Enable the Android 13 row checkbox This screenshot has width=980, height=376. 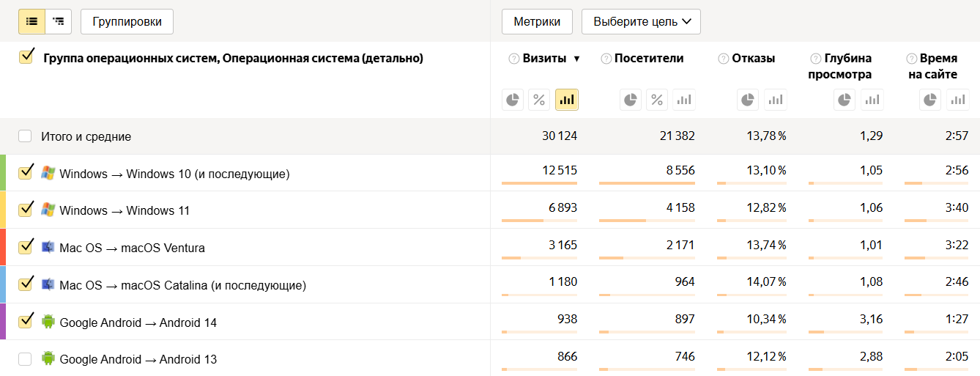click(x=26, y=359)
